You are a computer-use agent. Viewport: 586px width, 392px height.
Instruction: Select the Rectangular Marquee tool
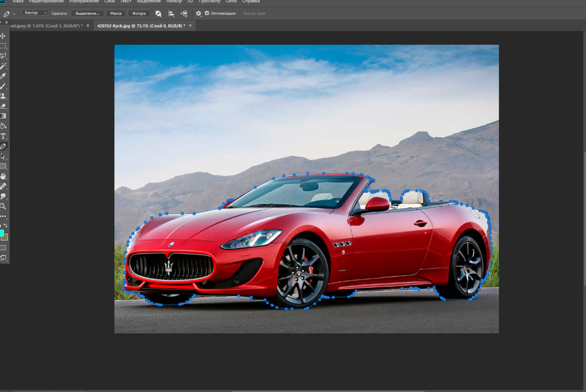pyautogui.click(x=3, y=46)
